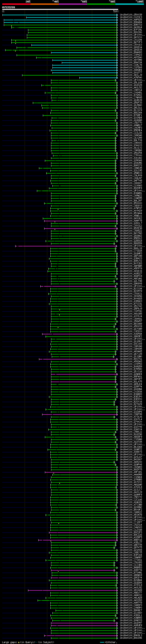Select hit label UniRef100_B4UIH6
The image size is (146, 644).
pyautogui.click(x=131, y=638)
